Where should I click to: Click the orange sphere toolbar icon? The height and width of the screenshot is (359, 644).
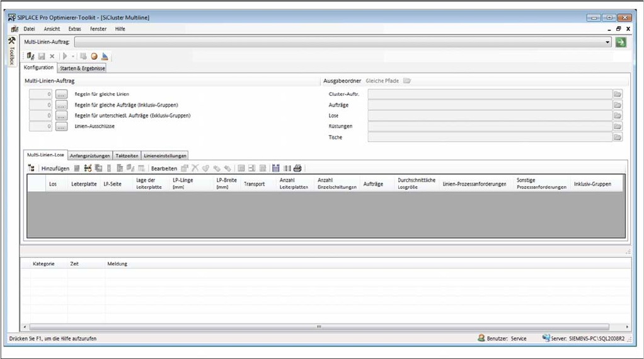pos(94,56)
